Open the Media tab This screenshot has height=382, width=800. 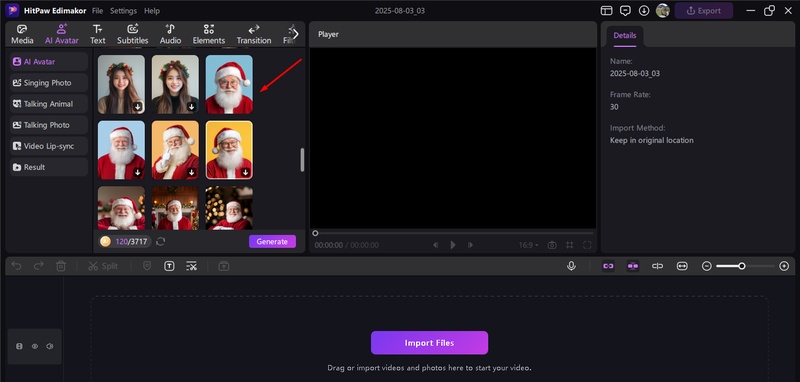tap(22, 35)
